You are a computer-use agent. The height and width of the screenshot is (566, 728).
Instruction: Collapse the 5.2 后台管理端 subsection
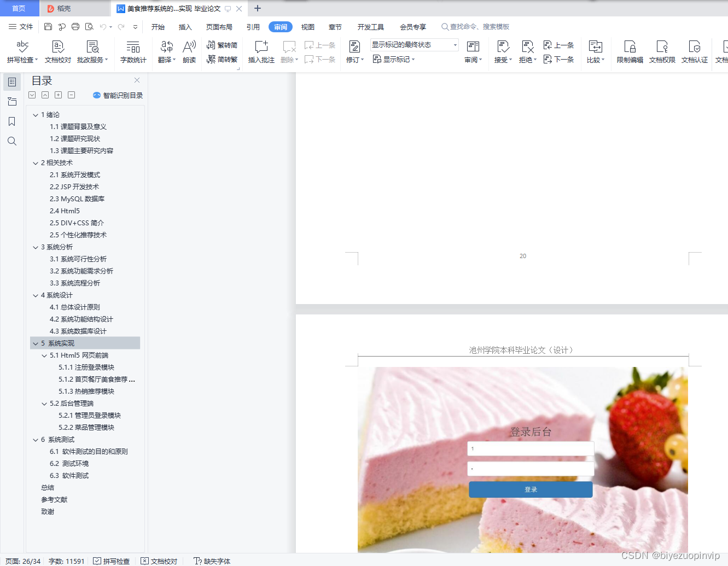[44, 404]
